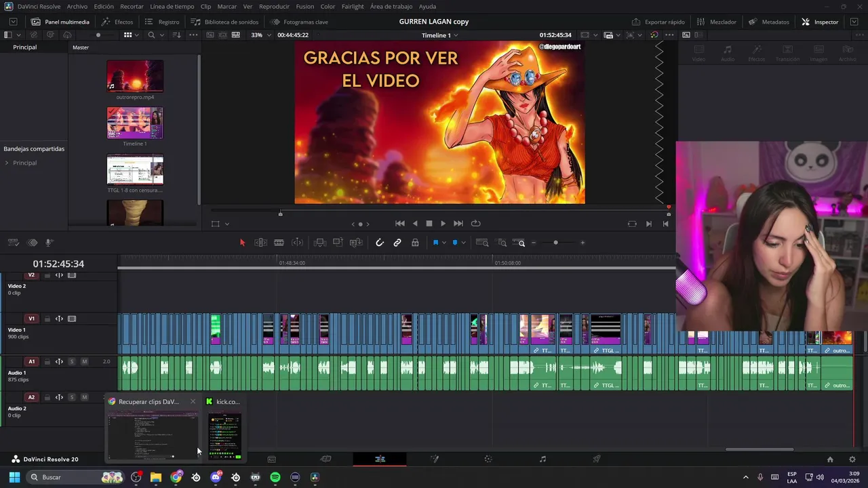Close the Recuperar clips DaVinci preview
The height and width of the screenshot is (488, 868).
pyautogui.click(x=193, y=401)
